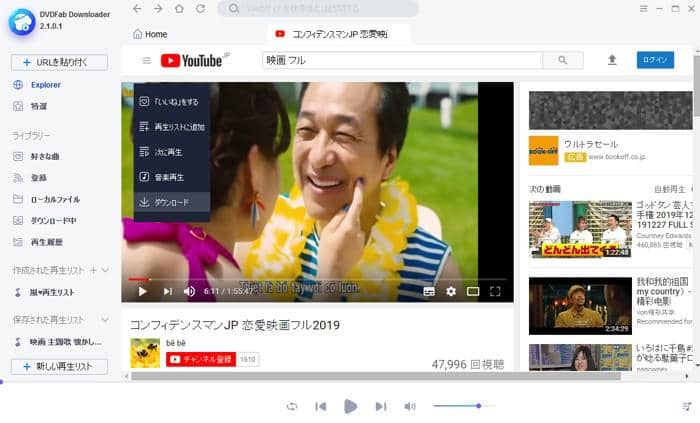Toggle subtitles in the YouTube player

pyautogui.click(x=429, y=291)
